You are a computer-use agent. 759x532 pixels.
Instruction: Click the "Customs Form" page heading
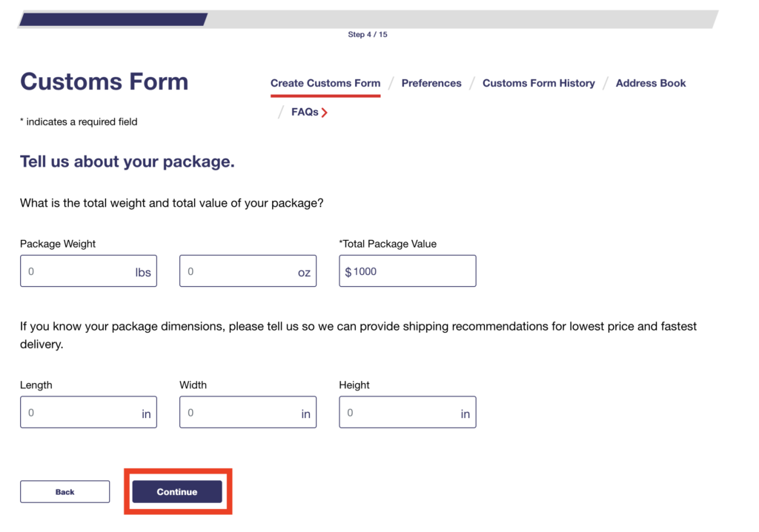click(105, 82)
